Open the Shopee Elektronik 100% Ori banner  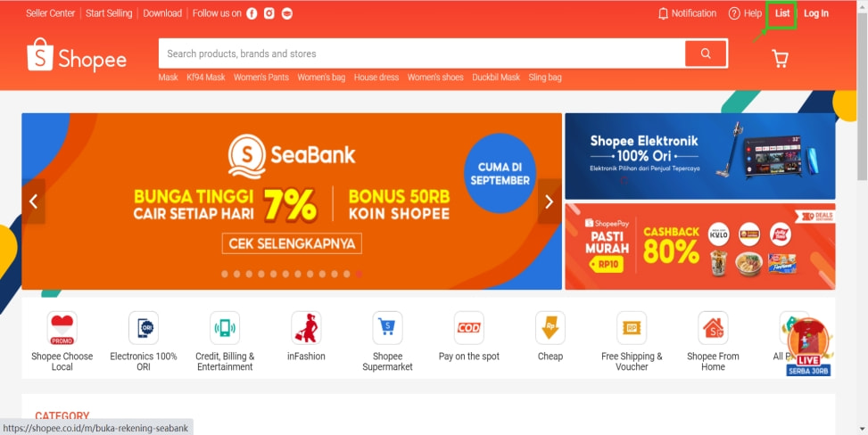pos(699,156)
